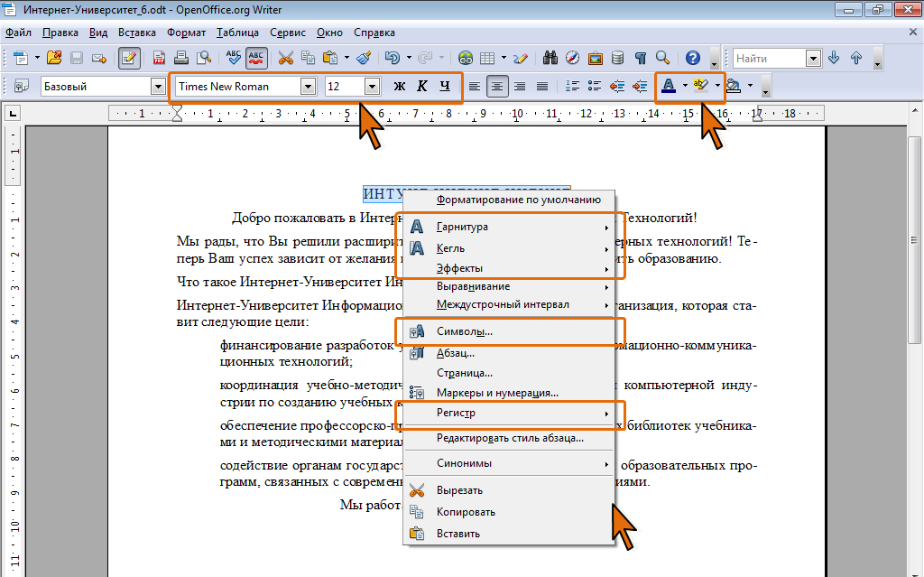This screenshot has width=924, height=577.
Task: Center the text horizontally
Action: coord(497,87)
